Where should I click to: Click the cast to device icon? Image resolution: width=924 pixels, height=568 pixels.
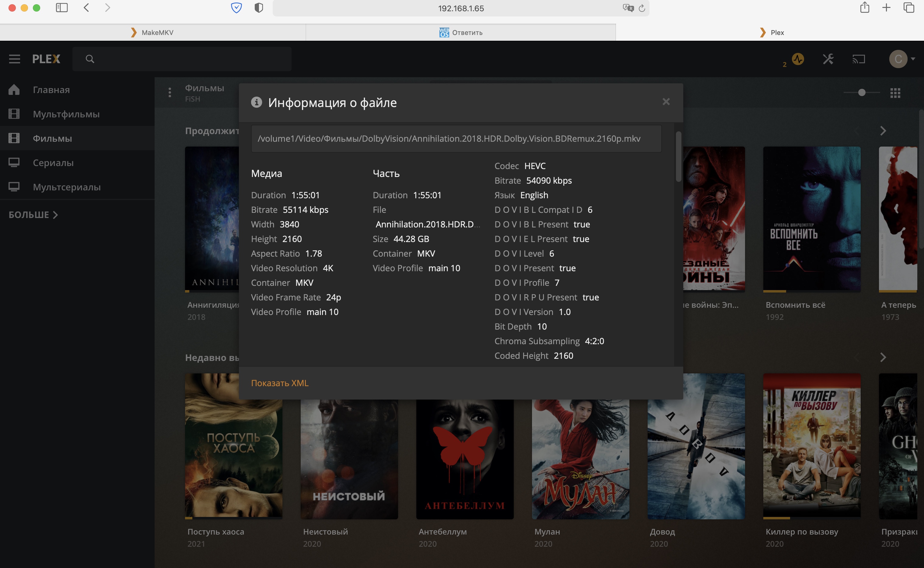click(x=859, y=59)
